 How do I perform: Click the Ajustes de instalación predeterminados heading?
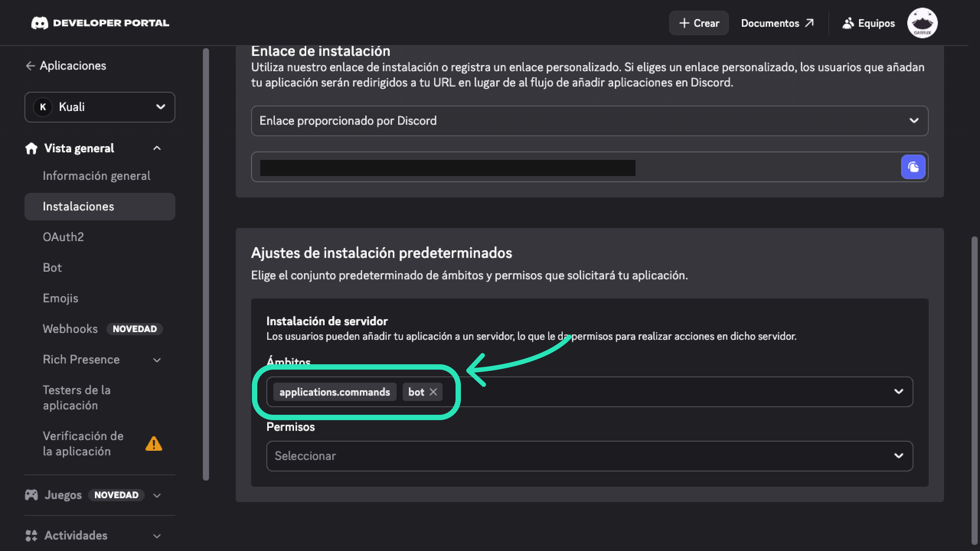pyautogui.click(x=381, y=253)
